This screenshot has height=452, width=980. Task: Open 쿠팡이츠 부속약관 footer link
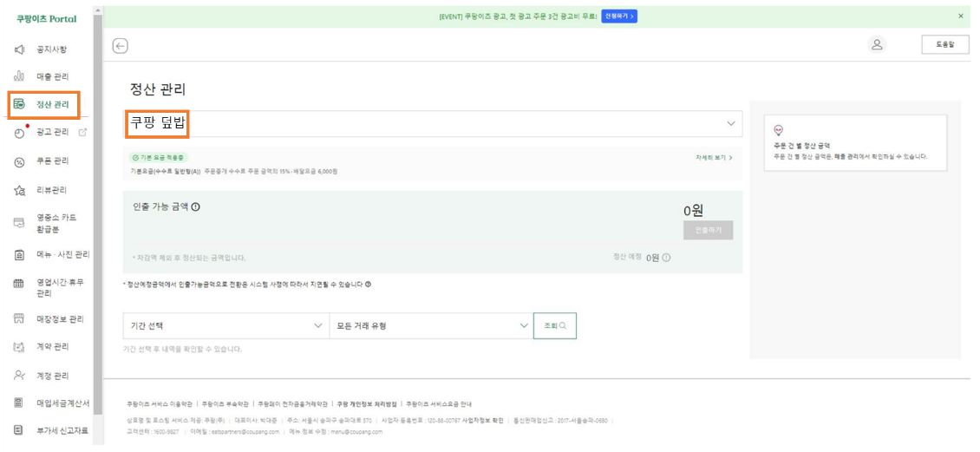click(x=225, y=404)
